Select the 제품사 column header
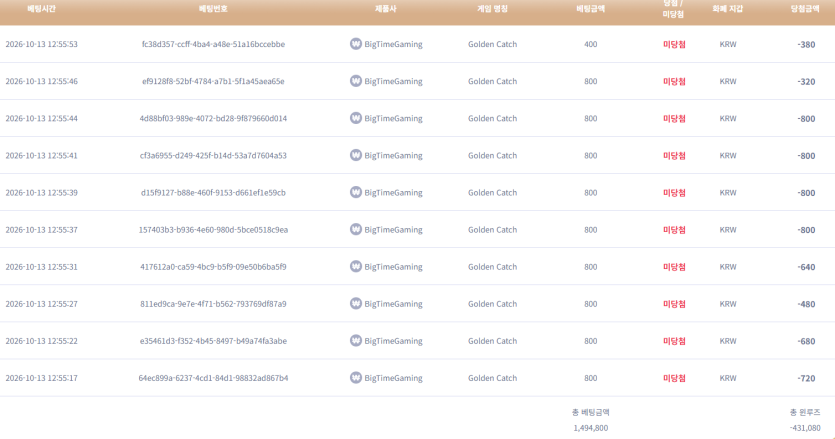Screen dimensions: 835x439 (x=386, y=9)
